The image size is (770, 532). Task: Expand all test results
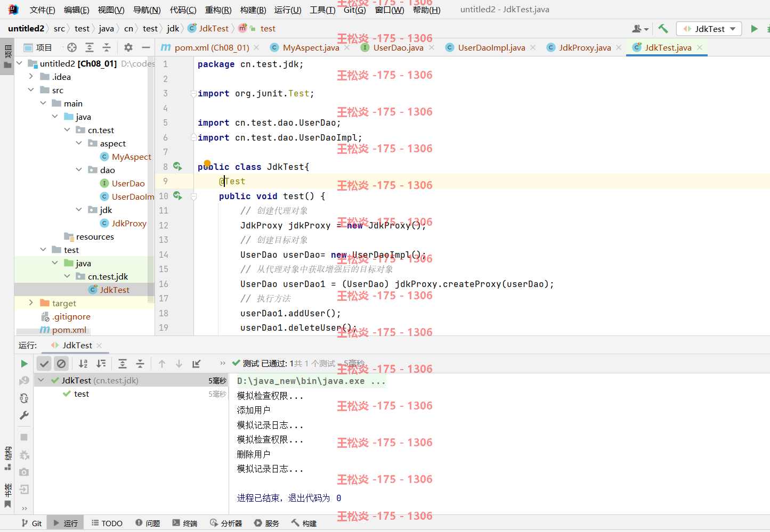point(123,364)
